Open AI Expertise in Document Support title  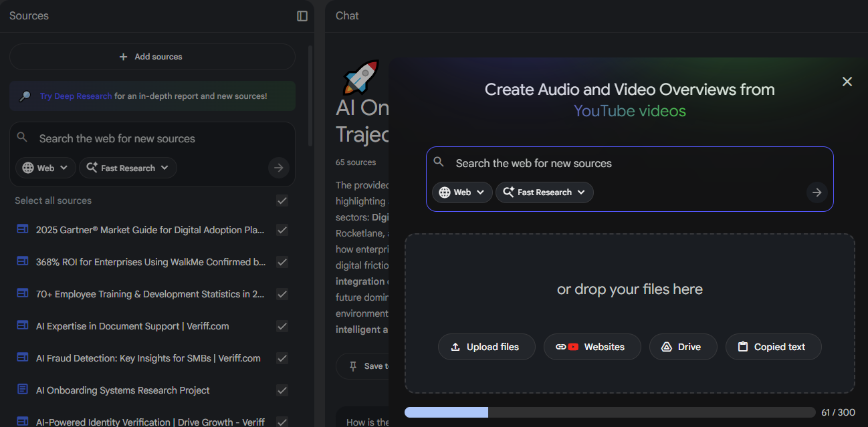[x=132, y=326]
